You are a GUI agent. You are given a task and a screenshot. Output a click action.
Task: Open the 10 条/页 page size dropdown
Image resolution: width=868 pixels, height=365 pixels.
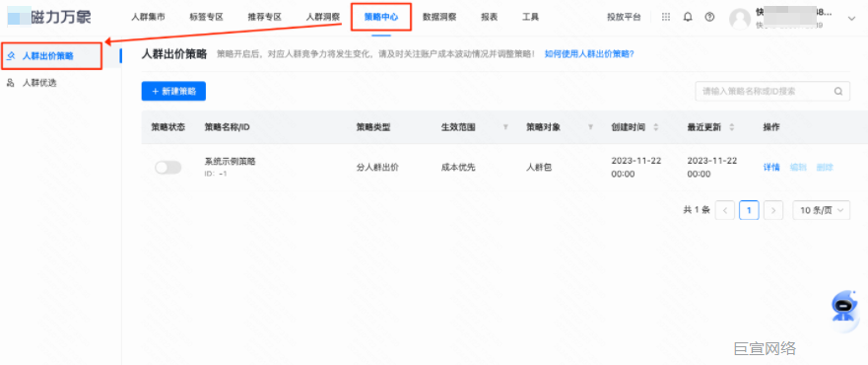point(822,210)
